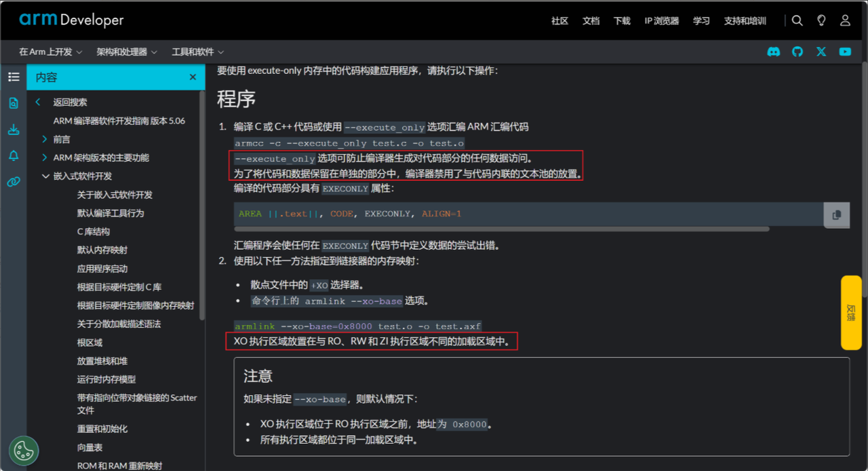
Task: Click the code block horizontal scrollbar
Action: [502, 229]
